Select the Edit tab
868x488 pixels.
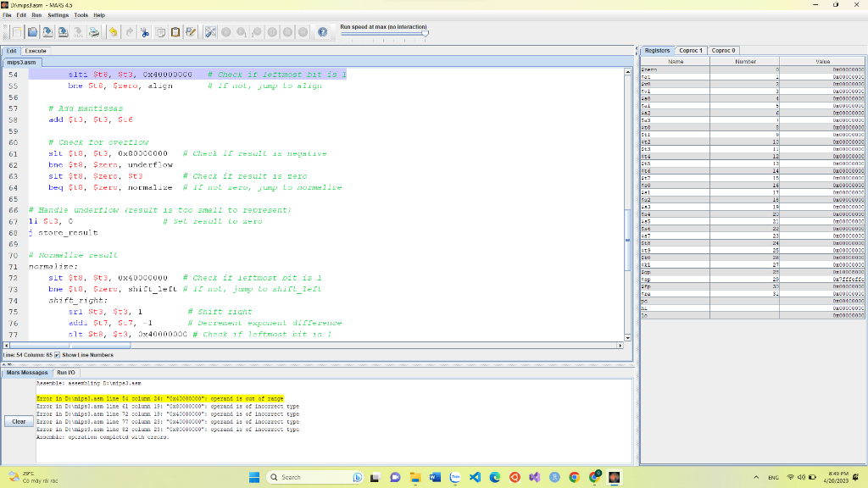[x=12, y=51]
